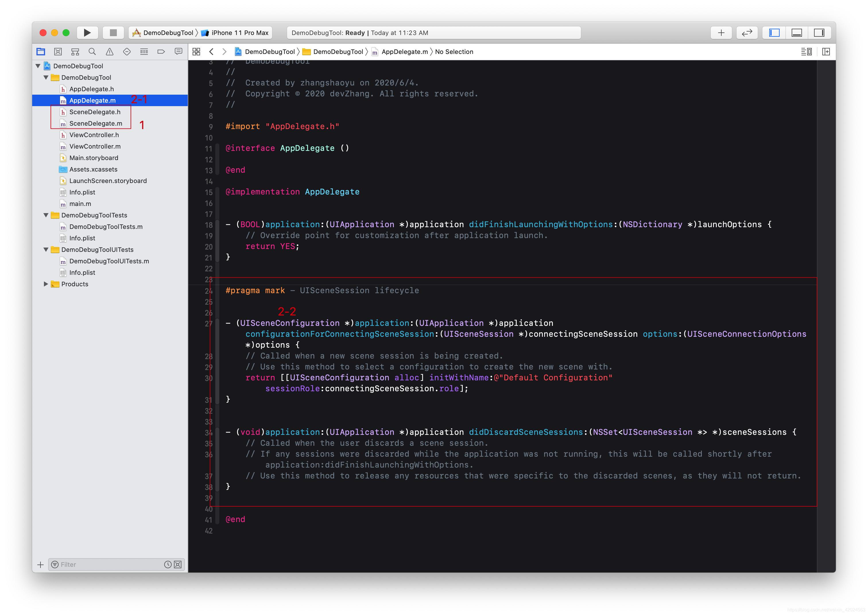Click AppDelegate.m in the jump bar
Screen dimensions: 868x615
[x=404, y=52]
